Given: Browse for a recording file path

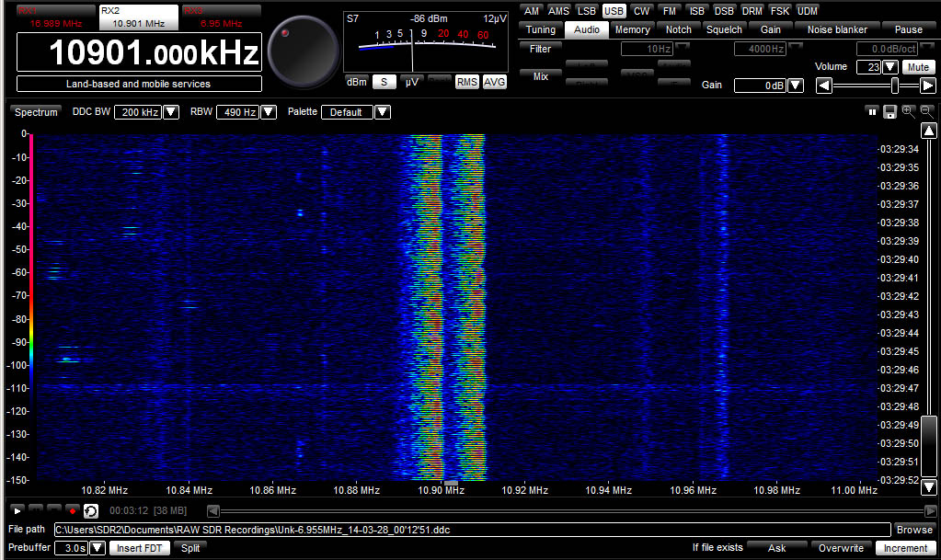Looking at the screenshot, I should click(x=914, y=530).
